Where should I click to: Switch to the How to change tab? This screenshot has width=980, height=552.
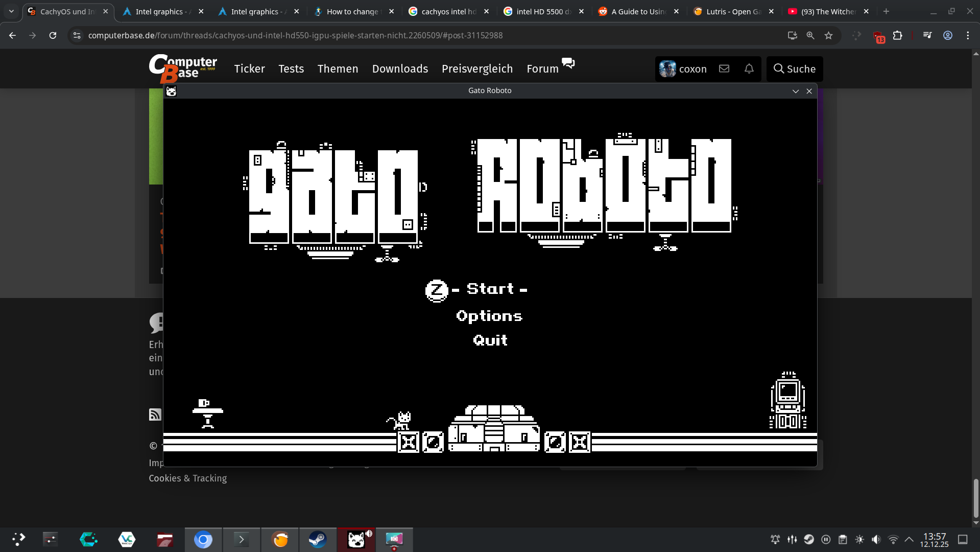tap(354, 11)
